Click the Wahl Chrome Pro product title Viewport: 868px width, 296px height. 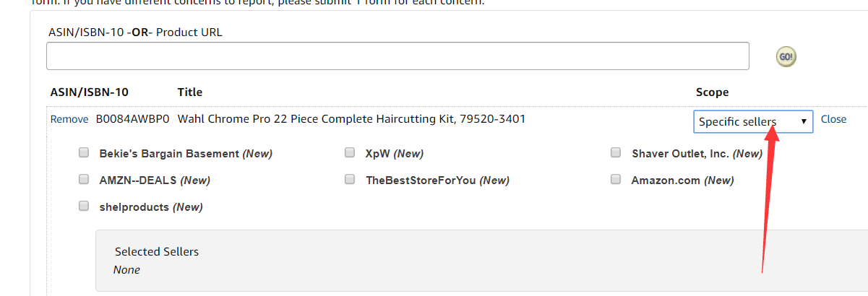[351, 119]
